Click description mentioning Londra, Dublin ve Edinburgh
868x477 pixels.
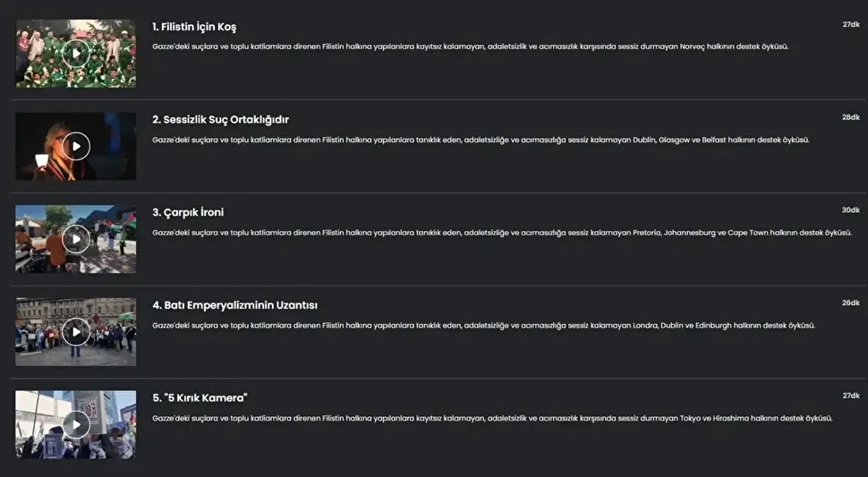coord(483,326)
